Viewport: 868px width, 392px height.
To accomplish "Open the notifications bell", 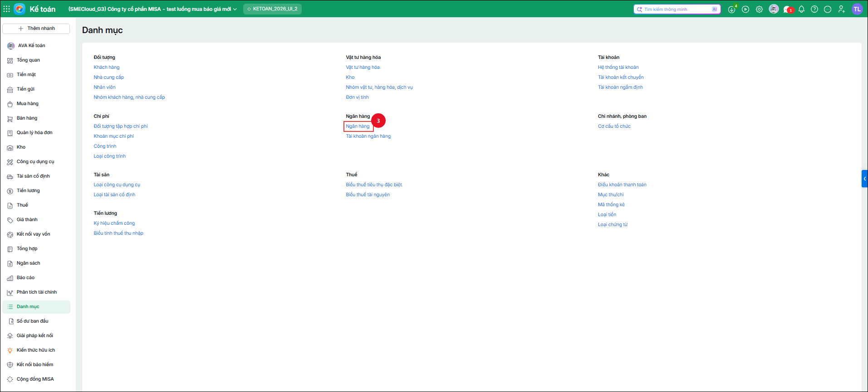I will tap(801, 9).
